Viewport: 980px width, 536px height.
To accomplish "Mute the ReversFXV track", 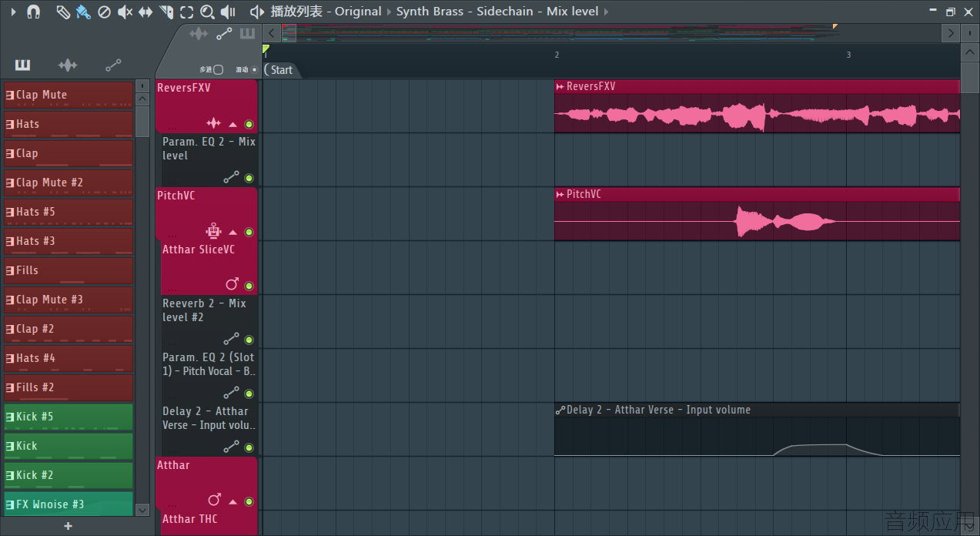I will (x=249, y=124).
